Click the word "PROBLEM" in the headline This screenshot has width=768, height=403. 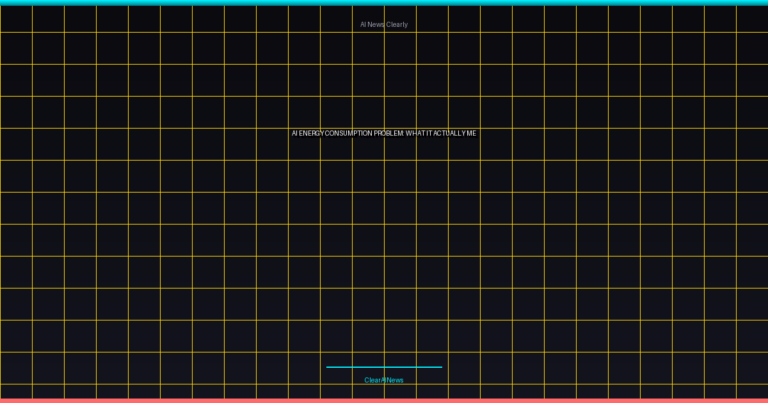pyautogui.click(x=389, y=133)
